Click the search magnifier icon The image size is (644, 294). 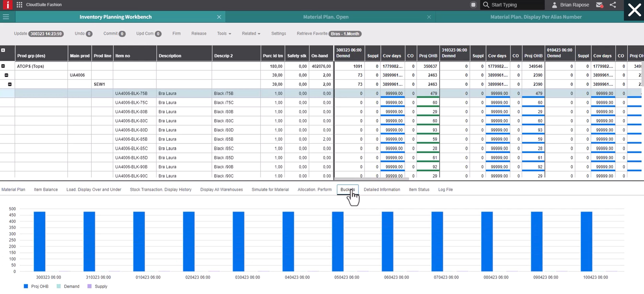click(486, 5)
